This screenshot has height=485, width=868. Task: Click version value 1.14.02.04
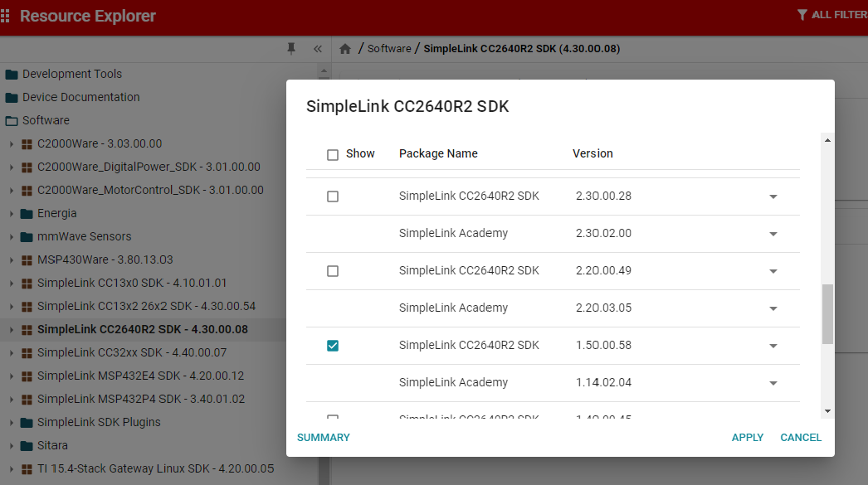(603, 383)
